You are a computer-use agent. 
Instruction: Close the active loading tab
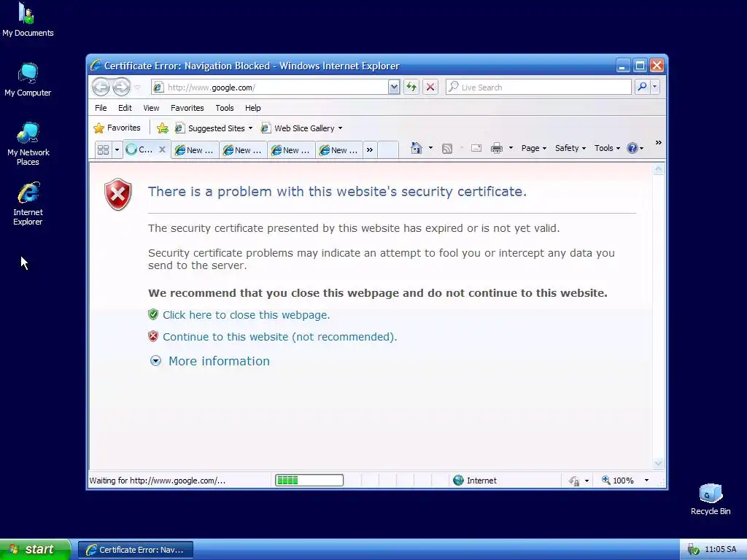tap(162, 149)
